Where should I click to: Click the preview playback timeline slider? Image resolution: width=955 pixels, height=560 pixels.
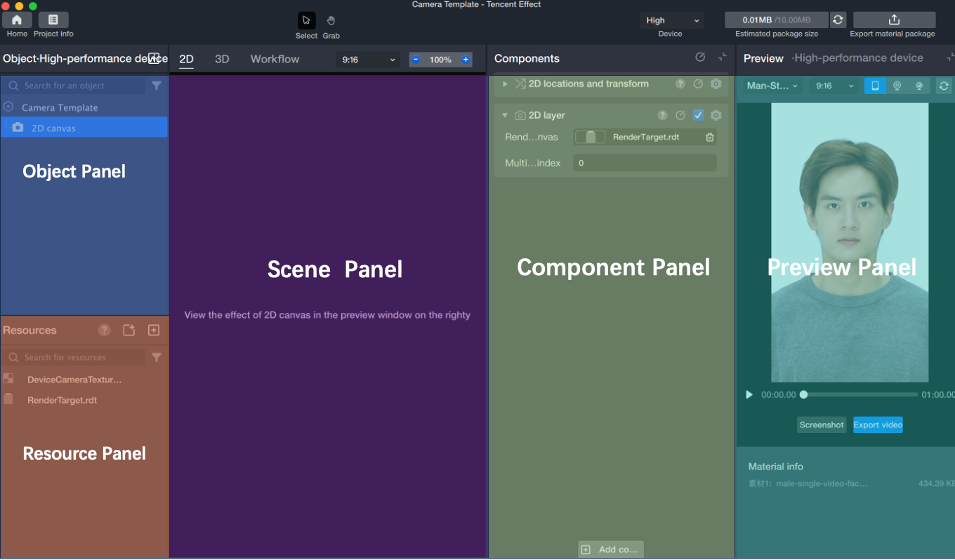point(860,395)
